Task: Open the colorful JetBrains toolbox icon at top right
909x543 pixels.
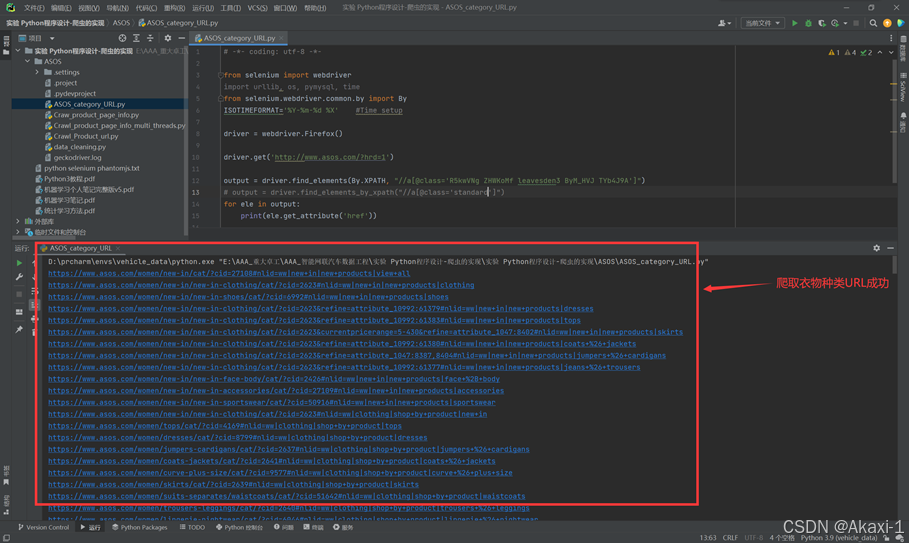Action: (x=900, y=23)
